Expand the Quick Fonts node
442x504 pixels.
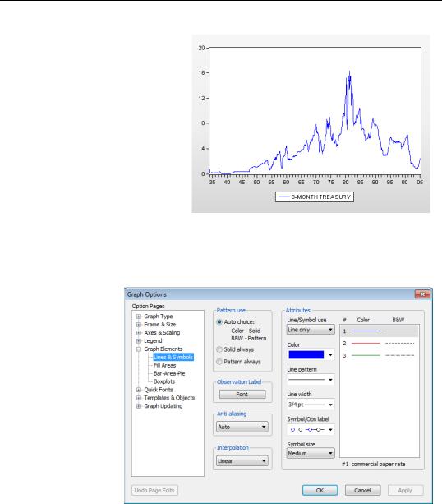(139, 390)
